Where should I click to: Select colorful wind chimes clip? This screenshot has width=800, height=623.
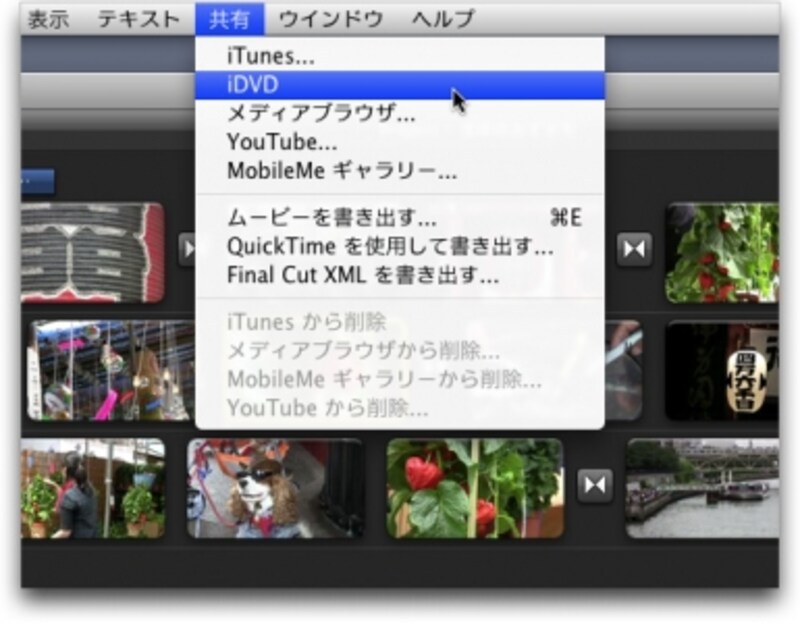[x=112, y=371]
